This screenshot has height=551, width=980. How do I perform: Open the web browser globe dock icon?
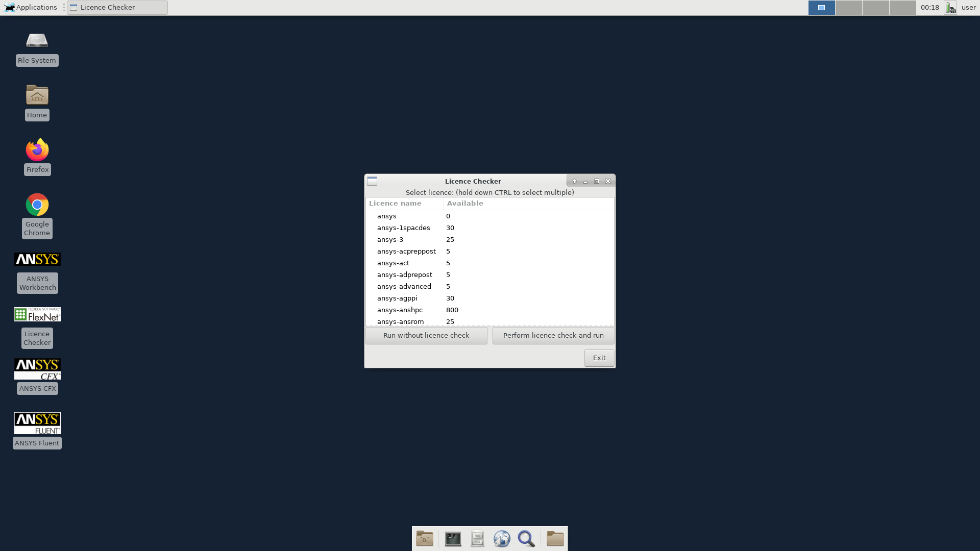point(502,539)
